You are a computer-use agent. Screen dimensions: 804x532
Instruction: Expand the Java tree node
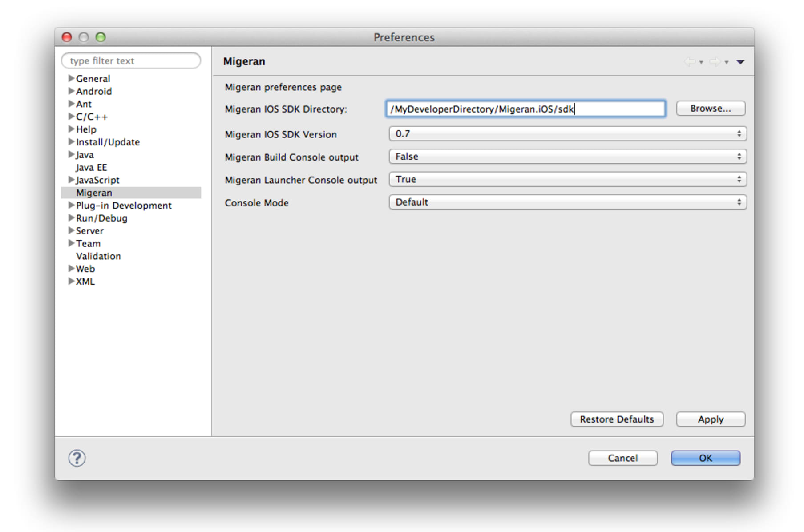point(71,154)
